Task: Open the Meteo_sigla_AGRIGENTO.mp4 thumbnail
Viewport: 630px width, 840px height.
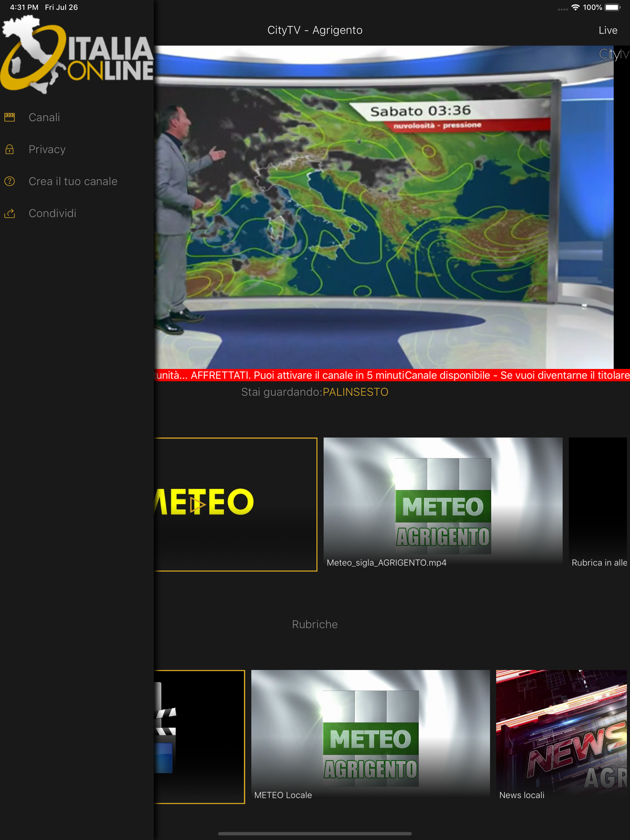Action: tap(443, 504)
